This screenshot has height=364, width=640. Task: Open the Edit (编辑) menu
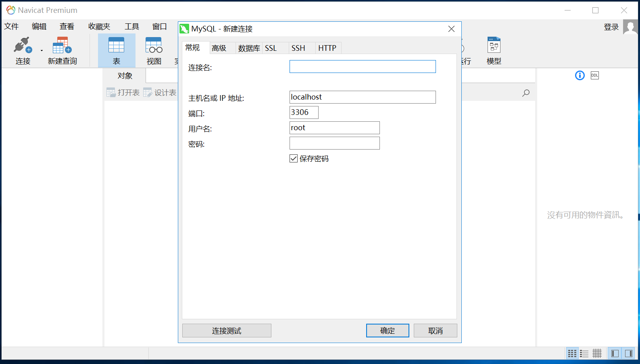click(x=39, y=27)
